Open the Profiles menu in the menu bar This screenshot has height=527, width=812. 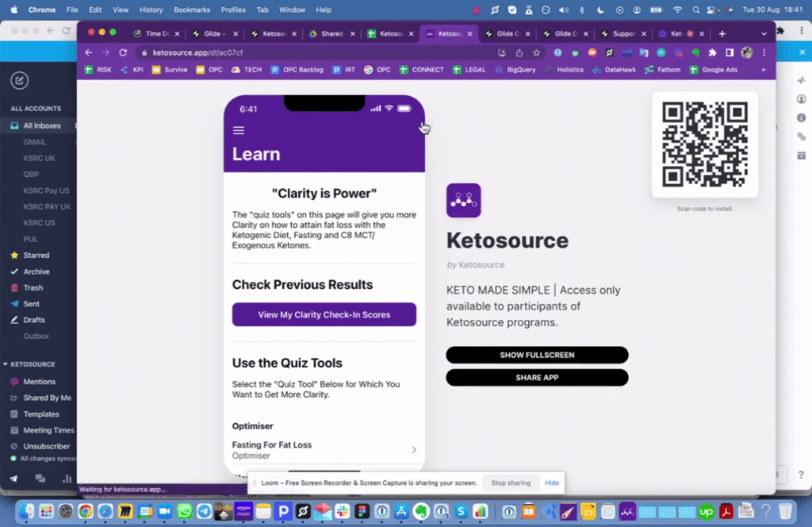click(233, 10)
